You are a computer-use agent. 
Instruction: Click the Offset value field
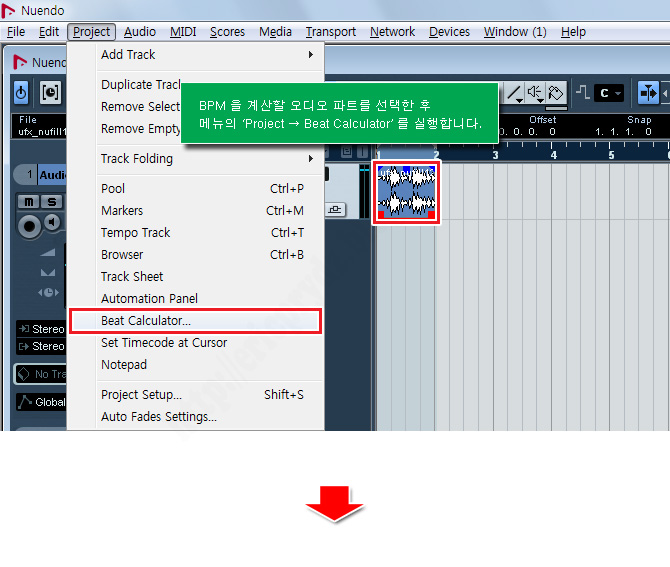click(528, 132)
